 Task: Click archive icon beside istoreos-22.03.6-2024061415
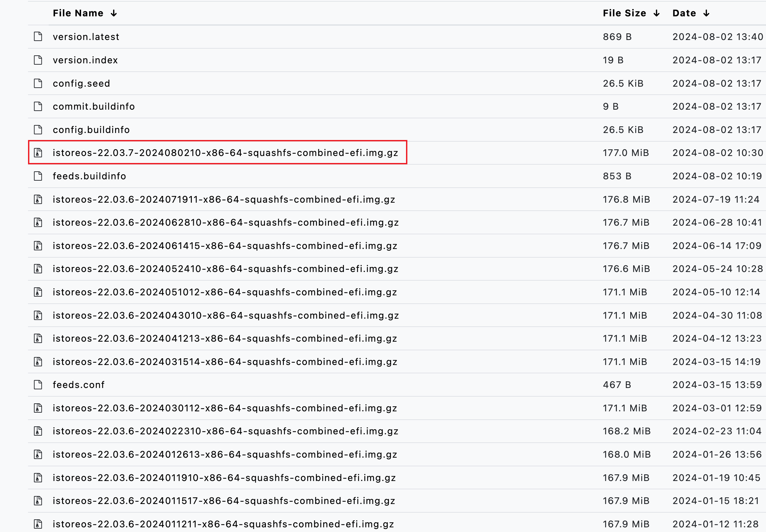click(x=38, y=245)
